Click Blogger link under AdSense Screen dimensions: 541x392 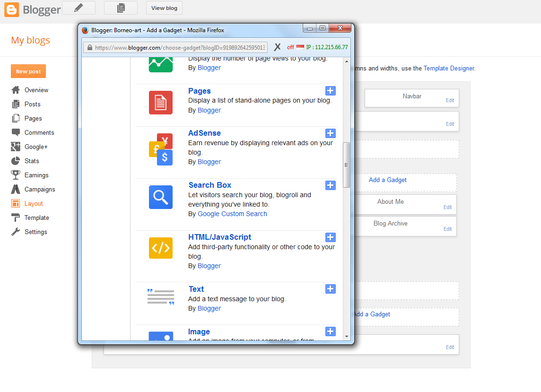[209, 162]
